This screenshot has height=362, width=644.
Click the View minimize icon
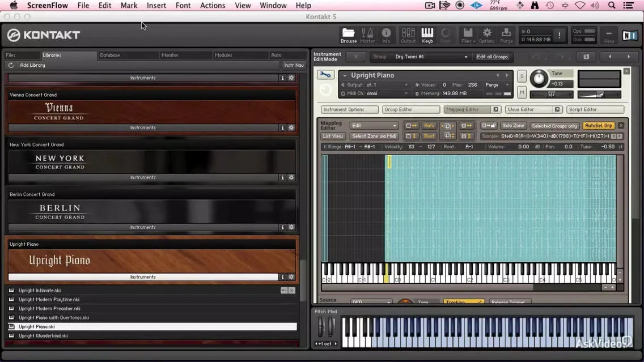click(609, 35)
